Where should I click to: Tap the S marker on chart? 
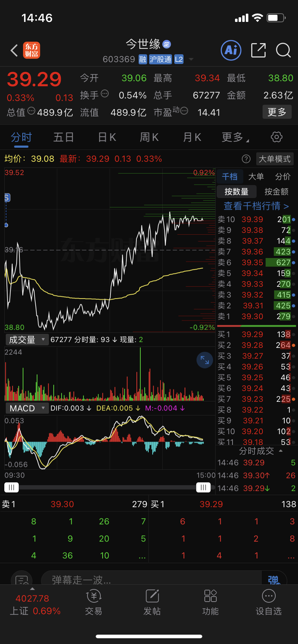click(7, 197)
